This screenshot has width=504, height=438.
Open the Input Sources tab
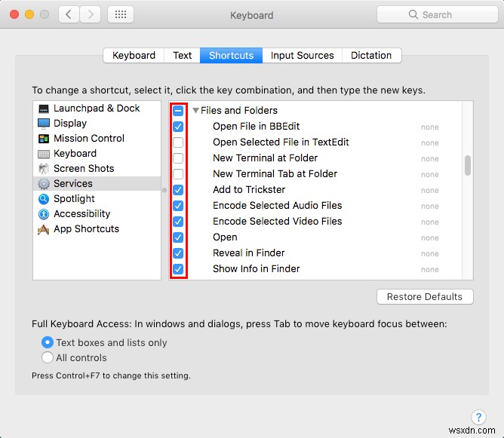(x=302, y=55)
